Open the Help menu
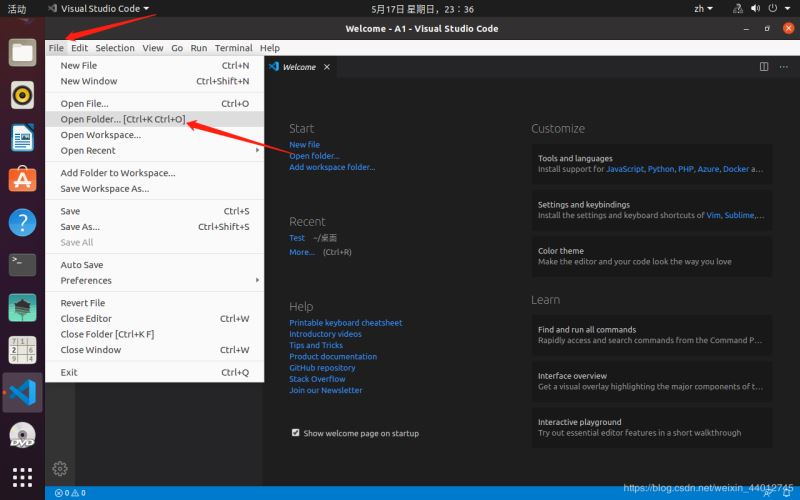The height and width of the screenshot is (500, 800). (269, 48)
